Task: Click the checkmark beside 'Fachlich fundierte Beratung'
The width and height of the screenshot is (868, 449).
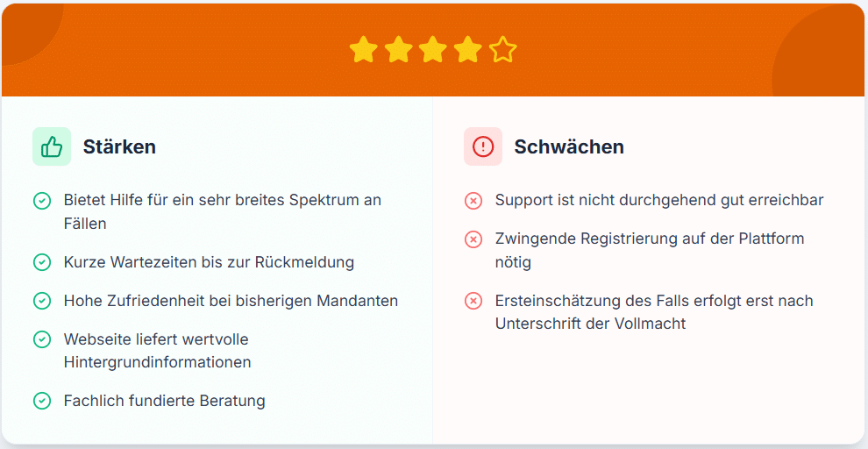Action: point(42,401)
